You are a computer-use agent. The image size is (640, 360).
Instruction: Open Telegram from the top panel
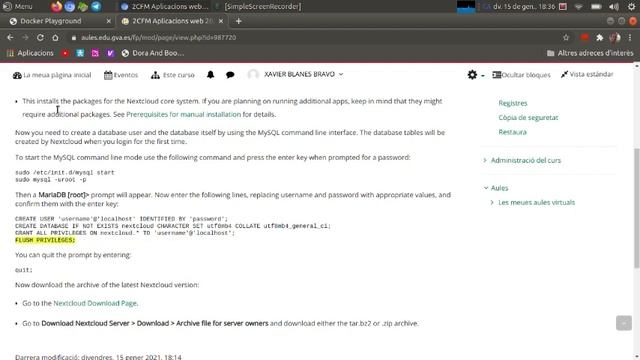[x=96, y=6]
